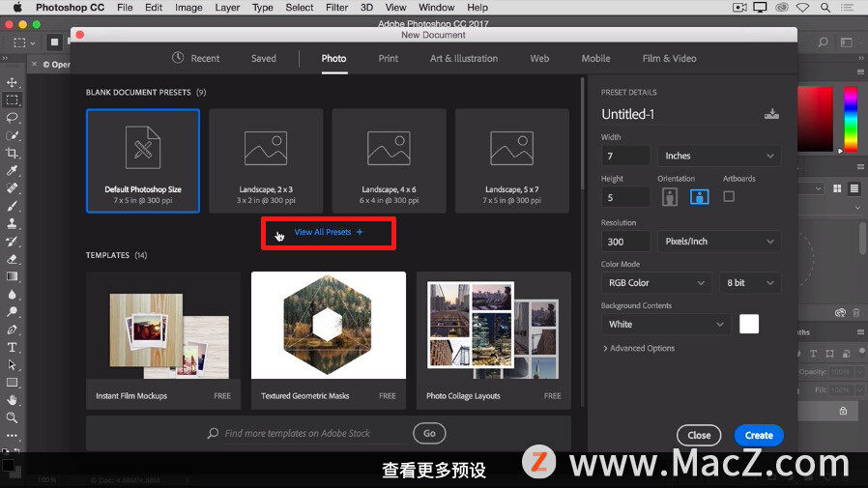Expand Advanced Options
The height and width of the screenshot is (488, 868).
pyautogui.click(x=639, y=348)
